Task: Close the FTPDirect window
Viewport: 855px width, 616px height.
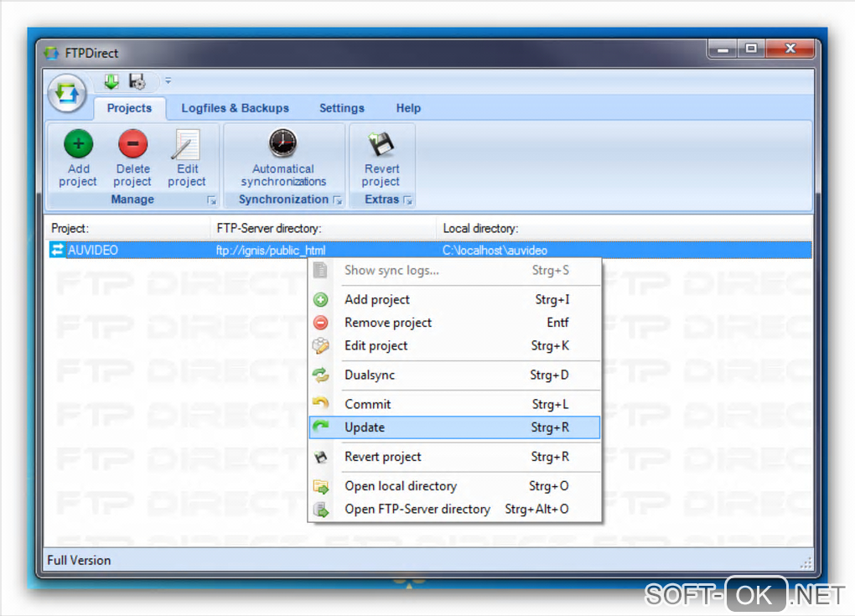Action: (x=790, y=49)
